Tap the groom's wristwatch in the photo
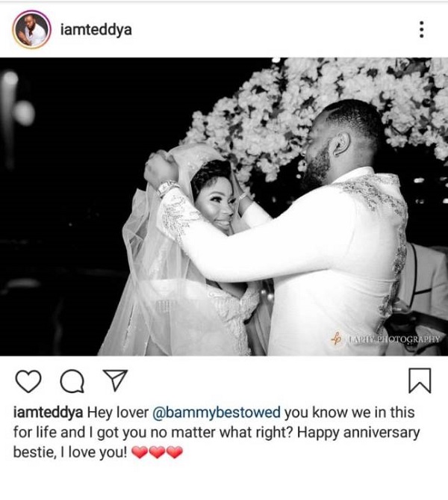 pos(167,188)
